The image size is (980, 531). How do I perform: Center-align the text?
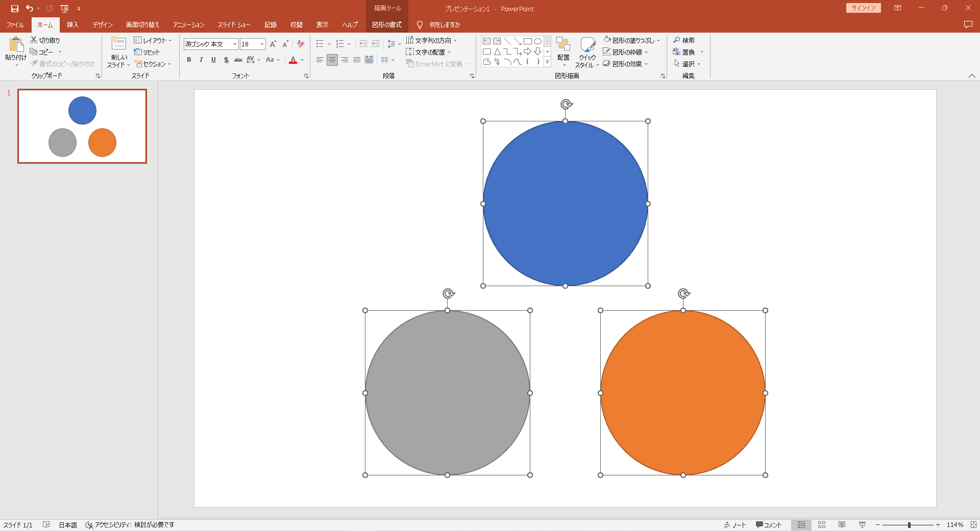point(332,60)
